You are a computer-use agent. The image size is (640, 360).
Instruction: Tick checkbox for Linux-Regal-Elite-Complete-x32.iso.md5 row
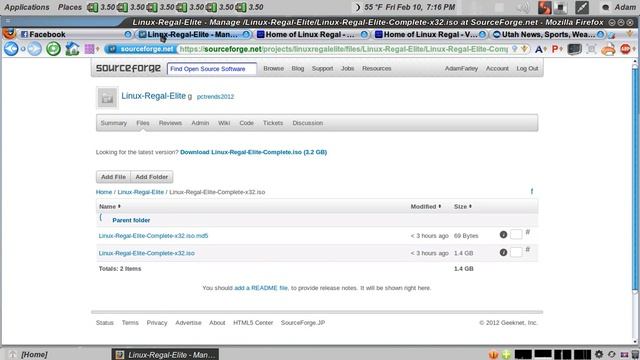coord(516,234)
